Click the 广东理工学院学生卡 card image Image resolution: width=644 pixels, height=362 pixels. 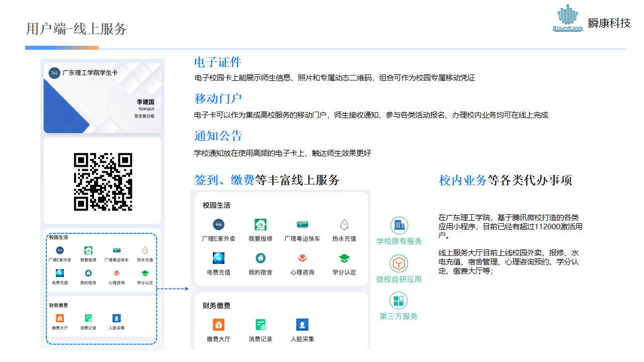click(x=102, y=98)
